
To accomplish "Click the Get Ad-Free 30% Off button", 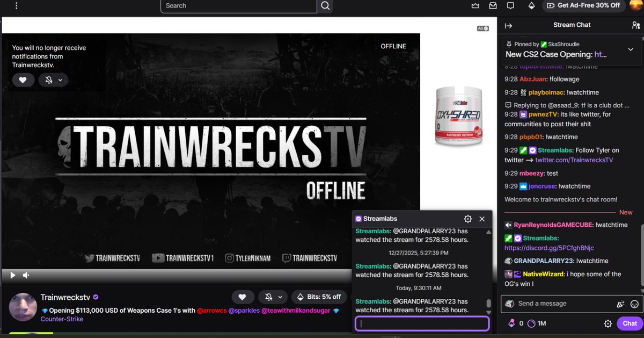I will pos(584,5).
